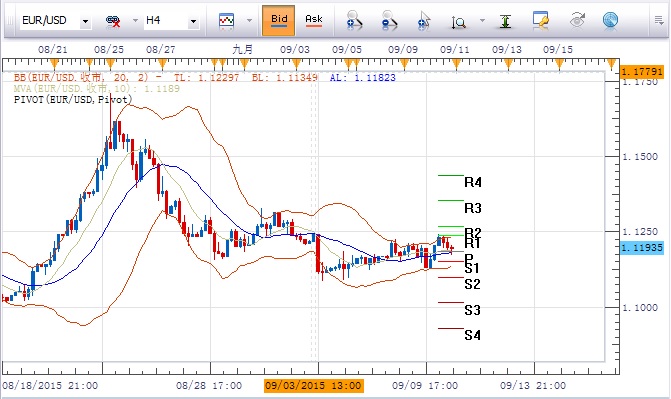671x399 pixels.
Task: Select the MVA indicator label
Action: [97, 89]
